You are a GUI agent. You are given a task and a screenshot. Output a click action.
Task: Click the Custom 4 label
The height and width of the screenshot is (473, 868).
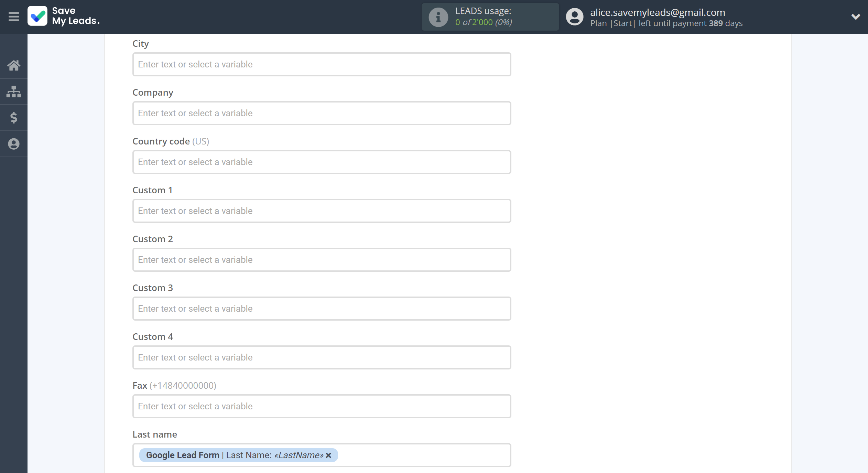(153, 337)
